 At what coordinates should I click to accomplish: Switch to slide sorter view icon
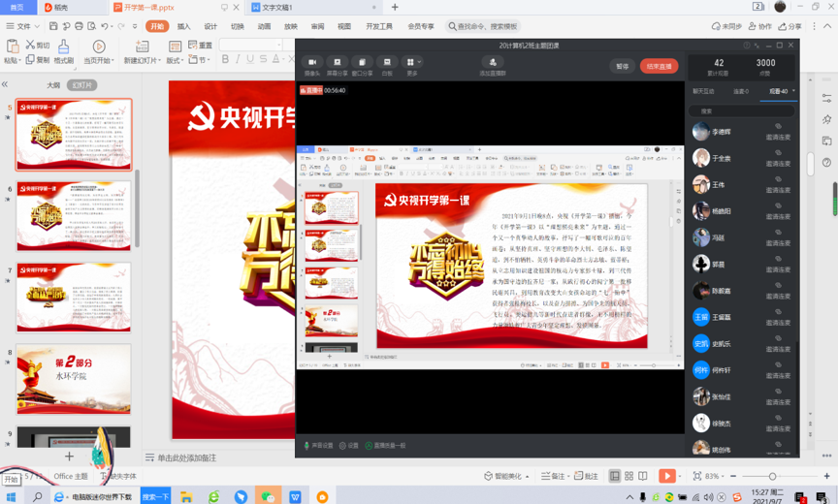click(x=628, y=476)
